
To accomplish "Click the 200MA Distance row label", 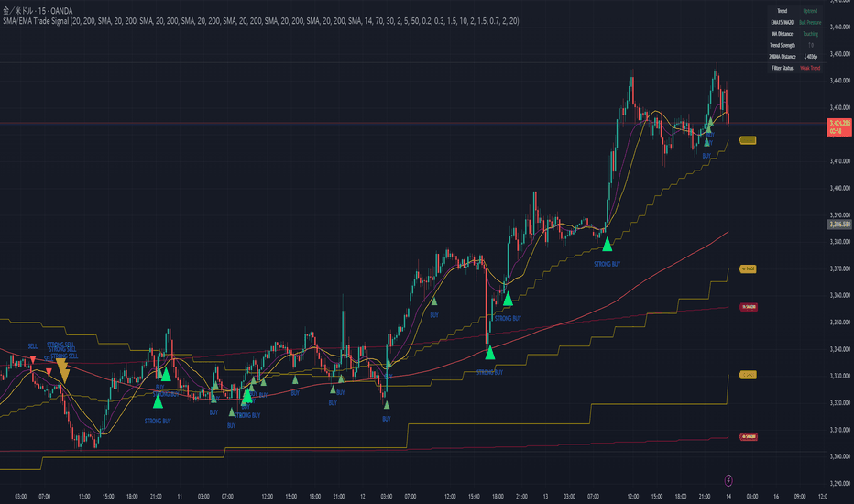I will pyautogui.click(x=783, y=57).
